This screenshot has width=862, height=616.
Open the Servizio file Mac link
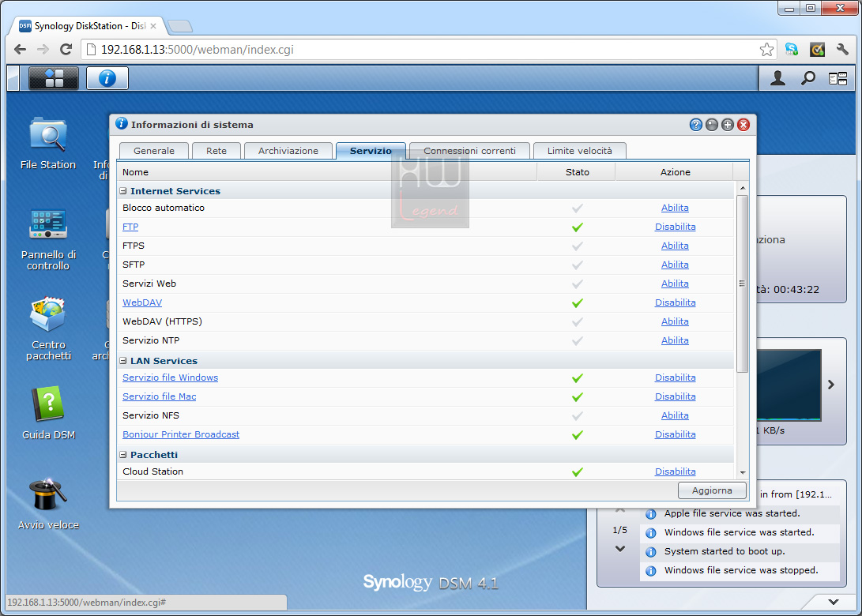(x=160, y=396)
